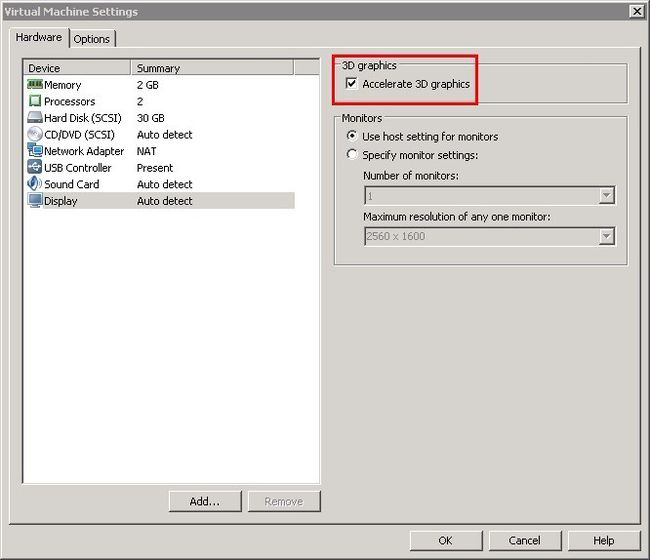
Task: Click the 30 GB disk summary
Action: 151,118
